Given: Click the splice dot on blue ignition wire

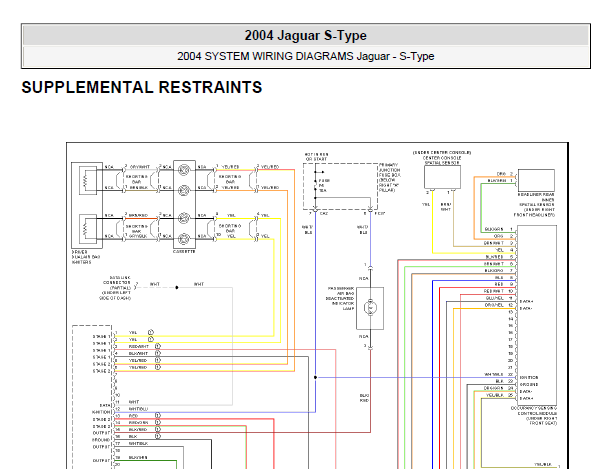Looking at the screenshot, I should (x=316, y=377).
